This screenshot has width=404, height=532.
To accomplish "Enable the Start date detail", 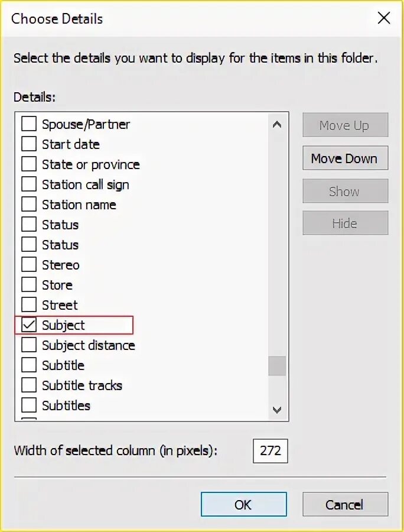I will [x=29, y=144].
